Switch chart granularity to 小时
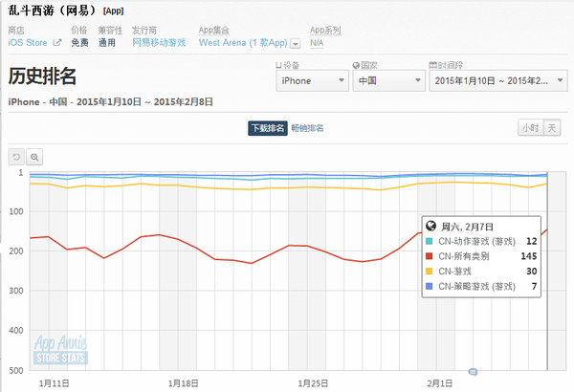This screenshot has width=574, height=392. (x=531, y=128)
